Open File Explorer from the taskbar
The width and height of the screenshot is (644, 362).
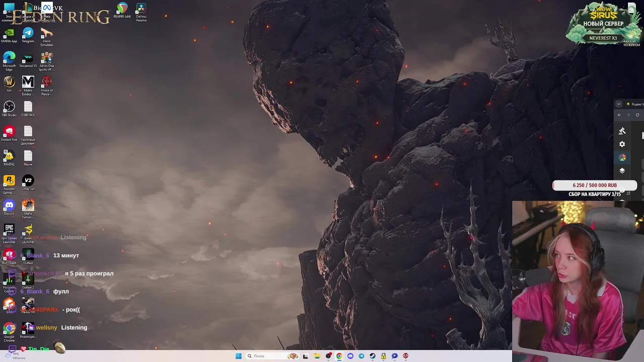317,356
